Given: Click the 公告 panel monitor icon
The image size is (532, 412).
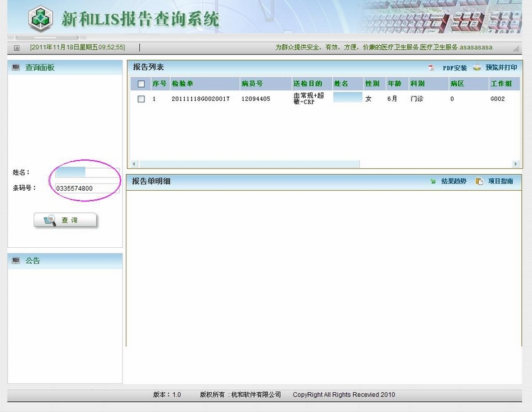Looking at the screenshot, I should tap(16, 260).
